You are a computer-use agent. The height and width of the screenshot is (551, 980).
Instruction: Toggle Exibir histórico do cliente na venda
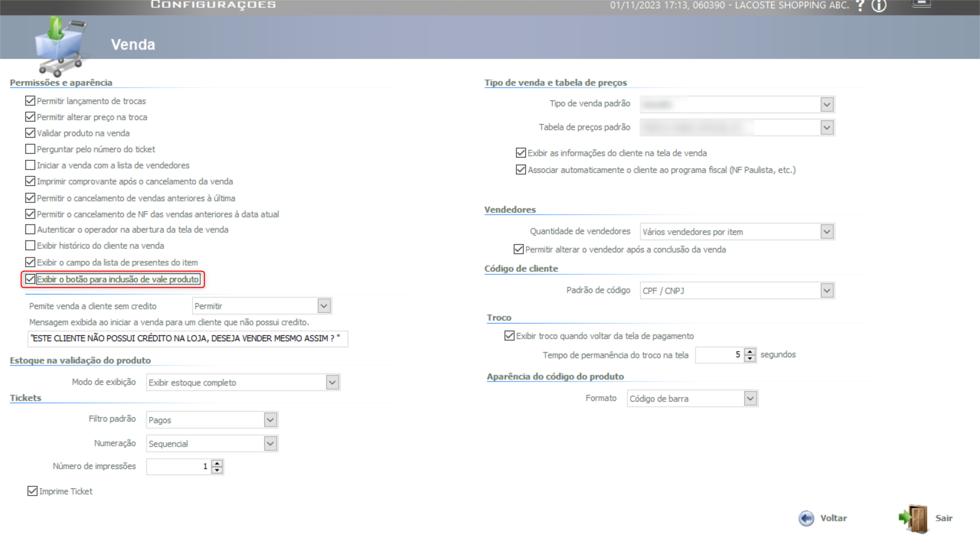pyautogui.click(x=30, y=245)
